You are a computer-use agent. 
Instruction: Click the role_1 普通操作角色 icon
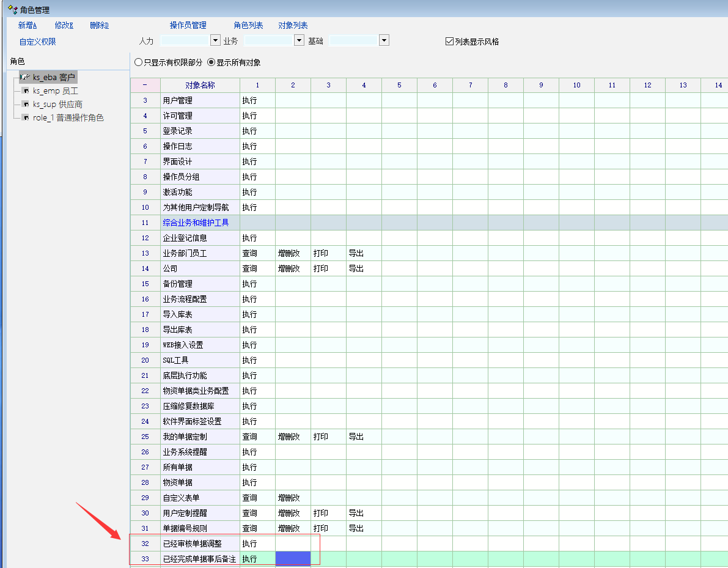(26, 118)
